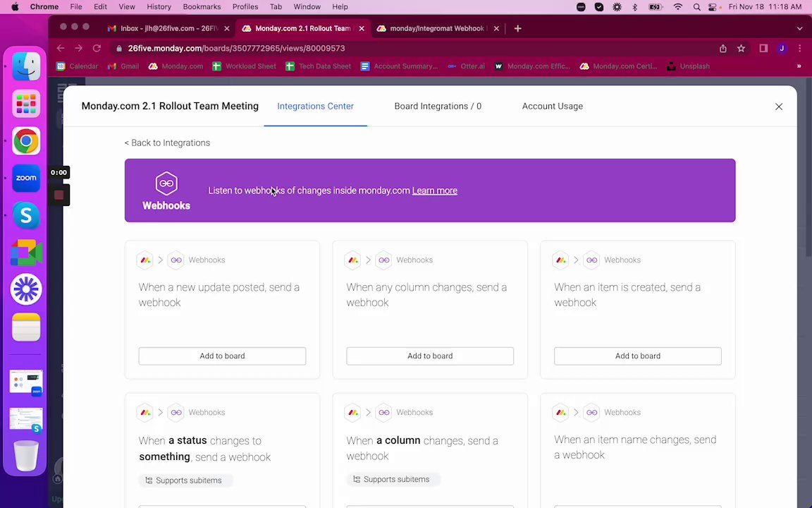Open the Calendar bookmark

click(77, 66)
